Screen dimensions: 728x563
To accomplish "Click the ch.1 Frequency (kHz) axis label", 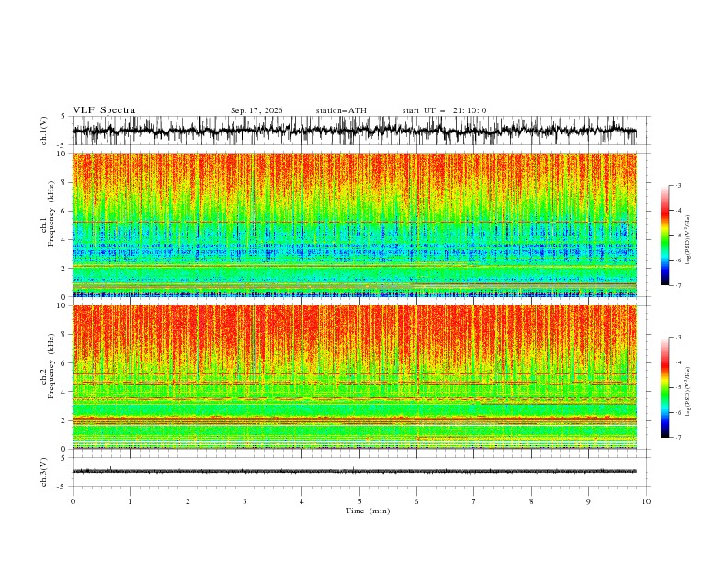I will [x=48, y=224].
